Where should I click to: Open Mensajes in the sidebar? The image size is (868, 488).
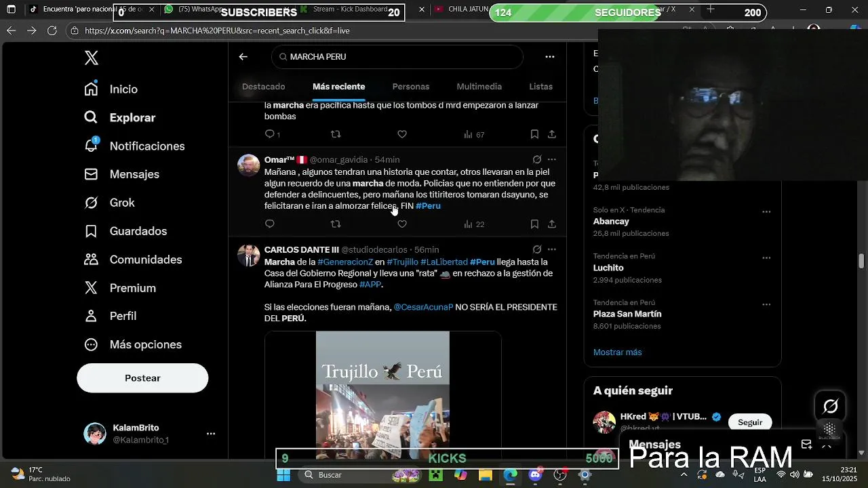click(121, 174)
